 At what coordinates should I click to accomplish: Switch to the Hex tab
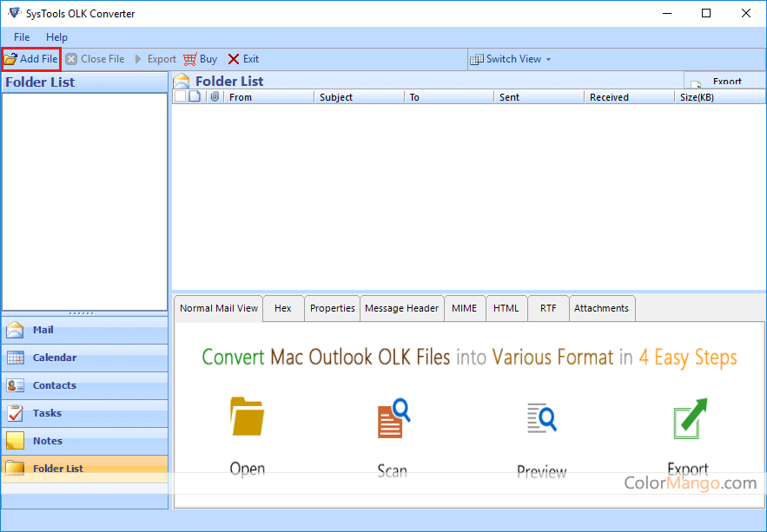[282, 308]
